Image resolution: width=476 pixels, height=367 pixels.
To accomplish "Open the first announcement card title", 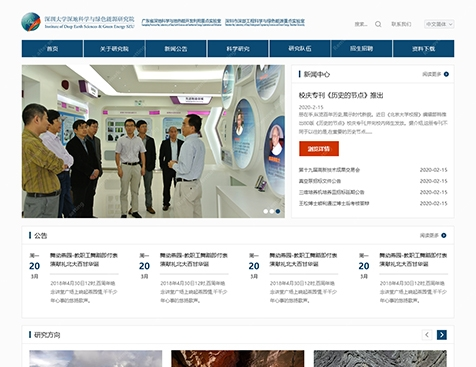I will [84, 260].
